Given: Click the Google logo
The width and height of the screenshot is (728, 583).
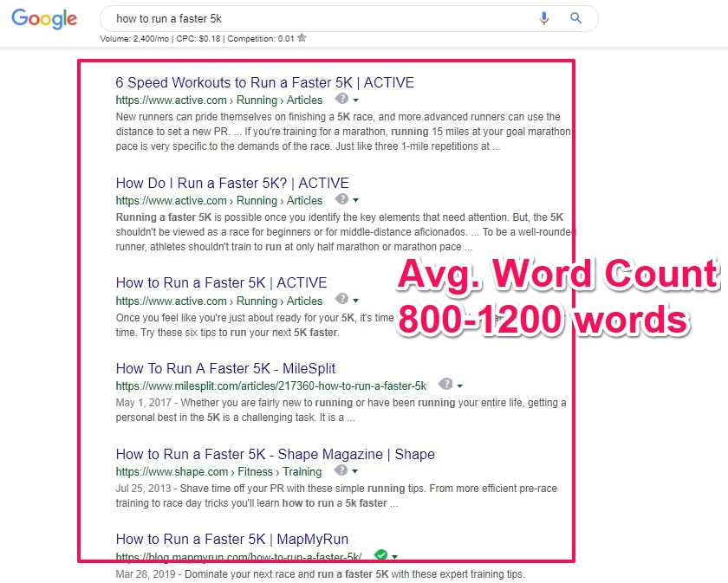Looking at the screenshot, I should [x=44, y=18].
